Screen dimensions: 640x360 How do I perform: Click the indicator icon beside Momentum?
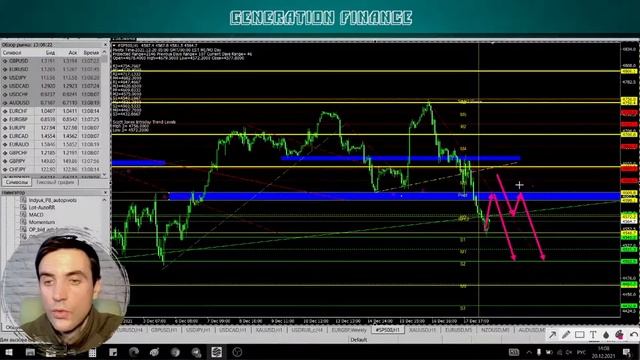[23, 222]
